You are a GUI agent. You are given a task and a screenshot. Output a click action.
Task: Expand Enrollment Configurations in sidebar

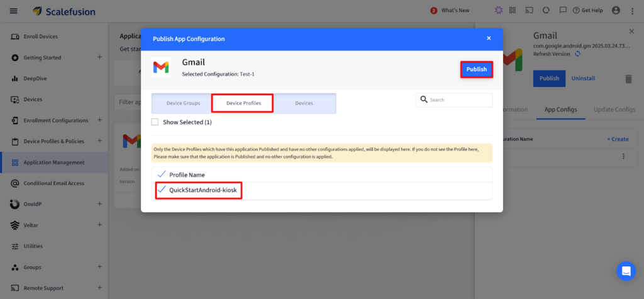click(x=99, y=120)
